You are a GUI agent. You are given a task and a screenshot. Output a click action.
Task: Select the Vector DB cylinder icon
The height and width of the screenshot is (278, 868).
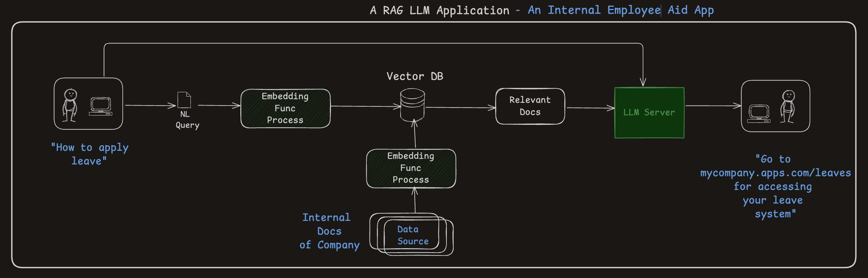[412, 105]
